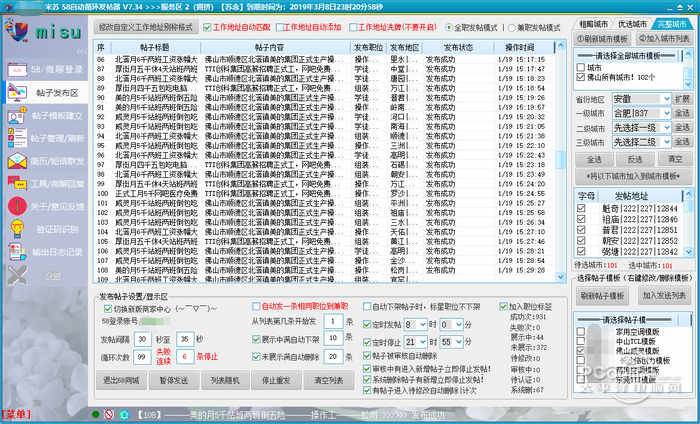Image resolution: width=700 pixels, height=424 pixels.
Task: Open the 验证码识别 lightbulb icon
Action: [17, 229]
